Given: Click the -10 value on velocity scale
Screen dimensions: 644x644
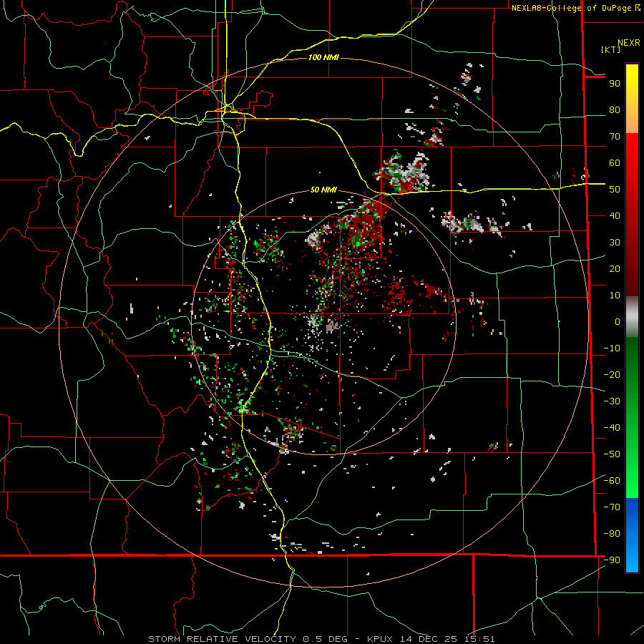Looking at the screenshot, I should click(x=612, y=348).
